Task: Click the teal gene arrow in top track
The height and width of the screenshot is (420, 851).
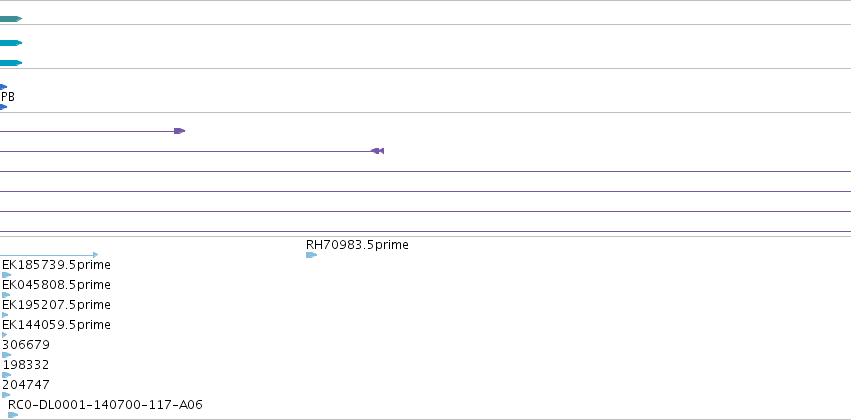Action: [x=11, y=19]
